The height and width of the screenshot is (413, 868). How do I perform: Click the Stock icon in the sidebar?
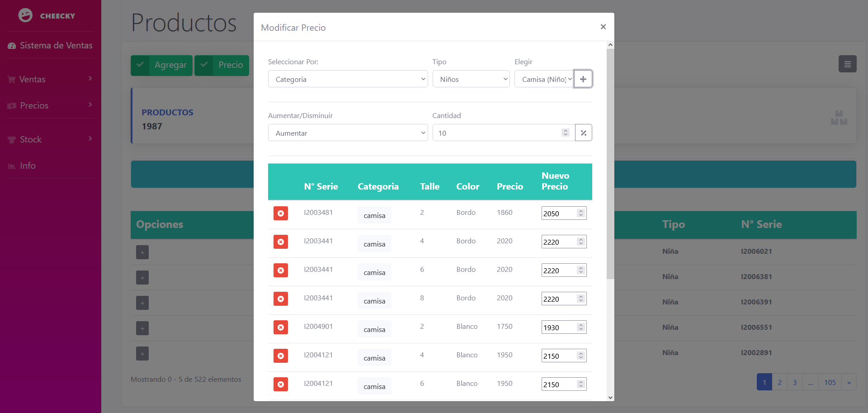(11, 139)
